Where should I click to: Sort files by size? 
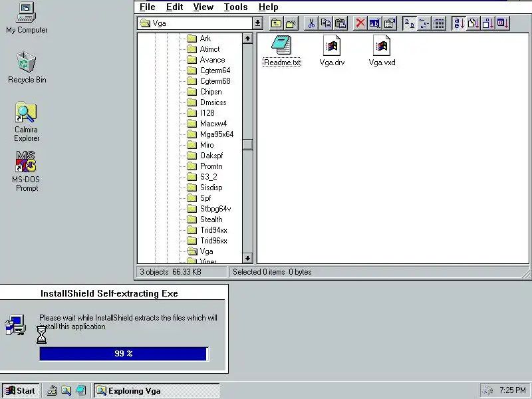pyautogui.click(x=488, y=23)
